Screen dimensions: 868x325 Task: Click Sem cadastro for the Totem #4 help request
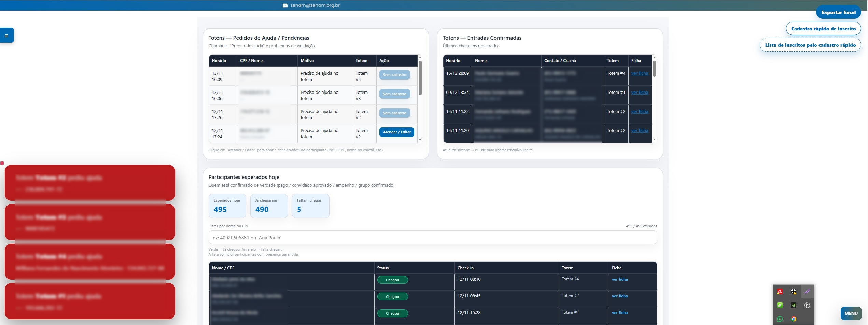pyautogui.click(x=394, y=75)
